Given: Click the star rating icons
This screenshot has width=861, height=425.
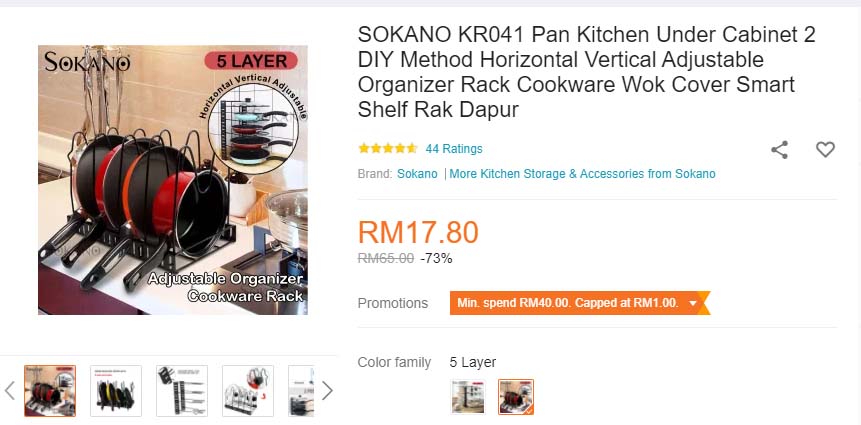Looking at the screenshot, I should pyautogui.click(x=387, y=148).
